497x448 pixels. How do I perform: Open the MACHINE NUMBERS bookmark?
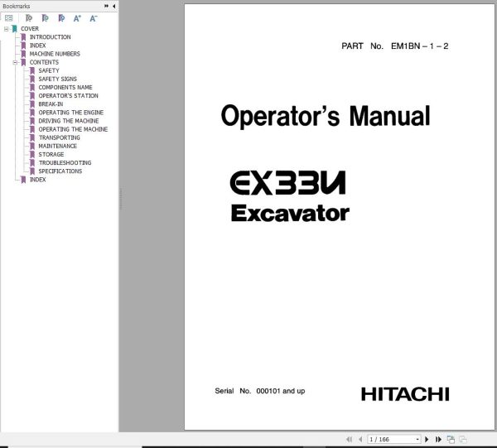click(55, 54)
